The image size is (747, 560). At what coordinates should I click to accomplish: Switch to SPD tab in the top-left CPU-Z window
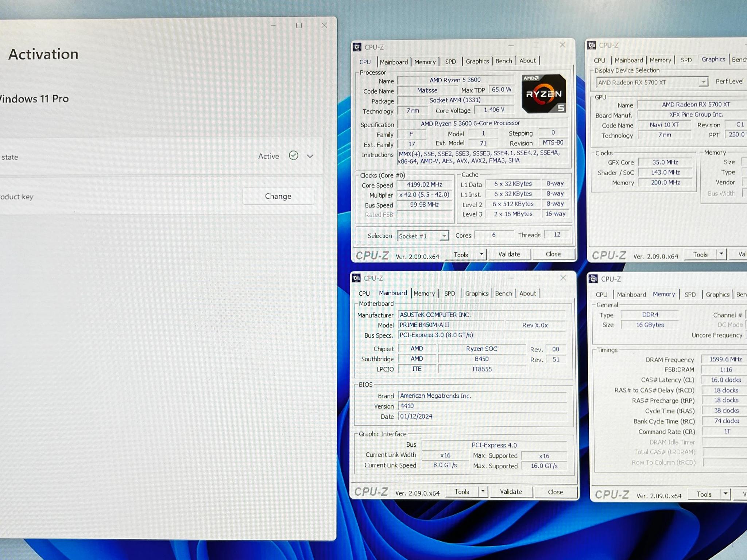pos(450,62)
